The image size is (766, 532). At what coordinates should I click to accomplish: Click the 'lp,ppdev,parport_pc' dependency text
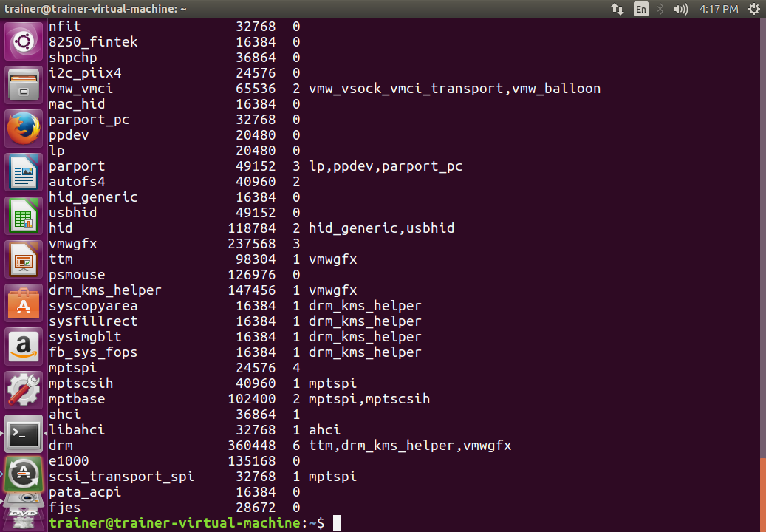pos(386,166)
